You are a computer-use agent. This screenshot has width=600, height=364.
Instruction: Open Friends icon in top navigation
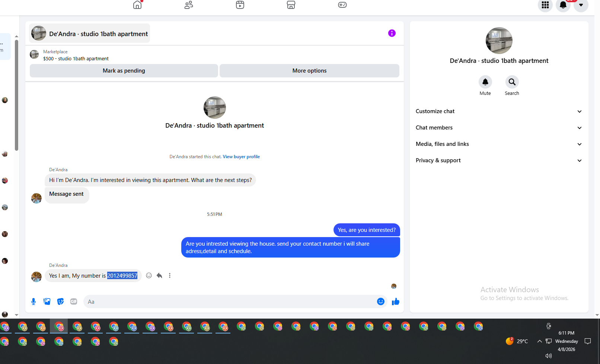[189, 5]
